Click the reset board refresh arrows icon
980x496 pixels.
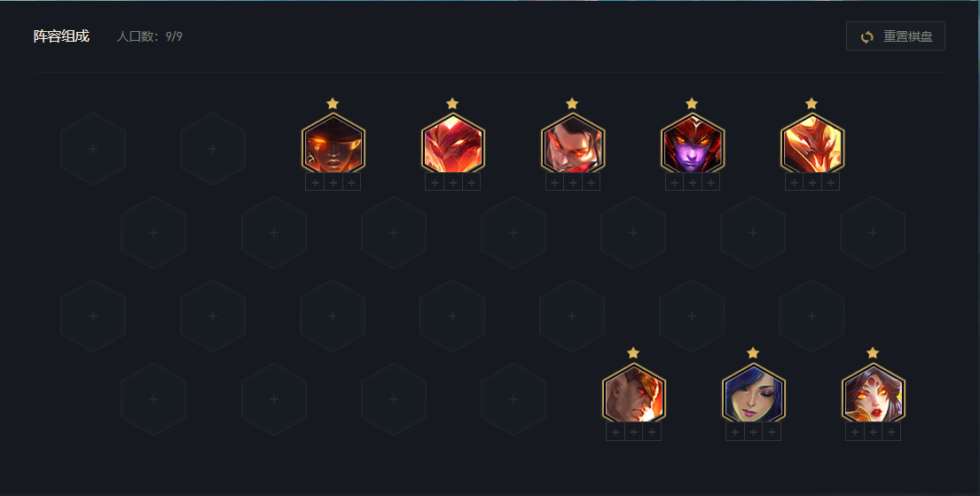866,37
